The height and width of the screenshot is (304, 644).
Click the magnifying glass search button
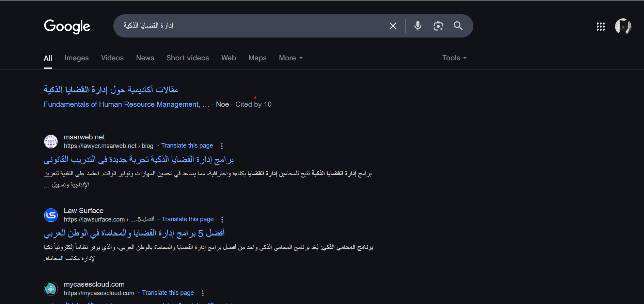(458, 26)
